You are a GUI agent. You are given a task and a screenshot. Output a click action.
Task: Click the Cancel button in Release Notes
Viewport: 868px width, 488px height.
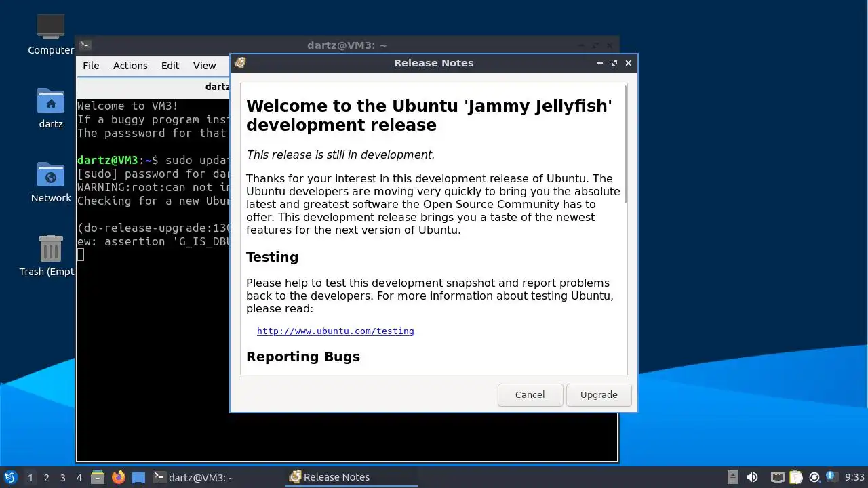(530, 394)
